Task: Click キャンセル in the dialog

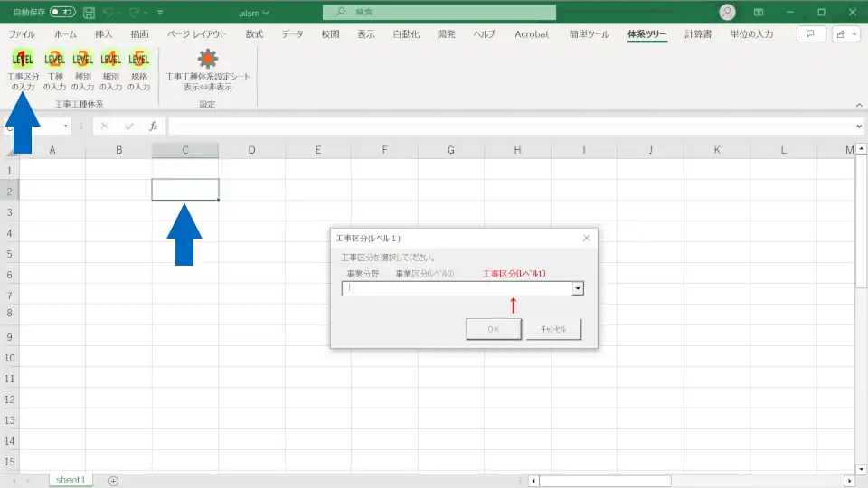Action: point(553,329)
